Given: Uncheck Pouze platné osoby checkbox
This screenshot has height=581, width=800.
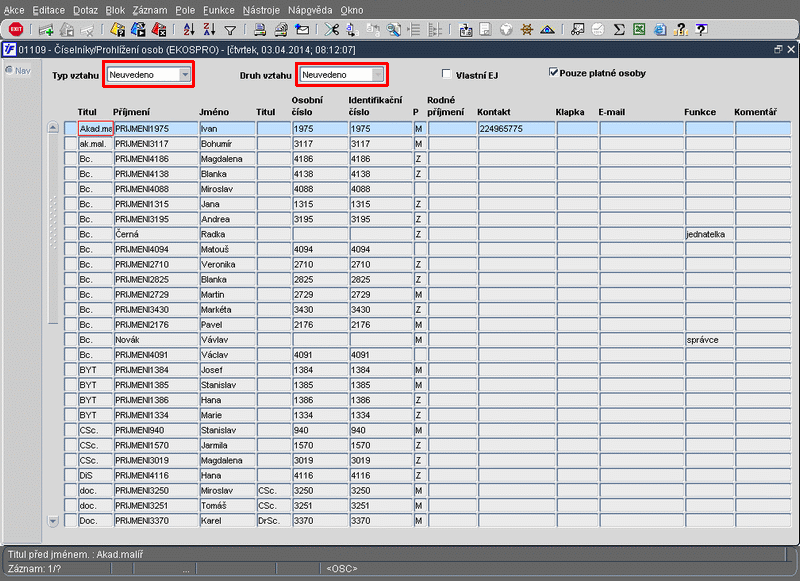Looking at the screenshot, I should 554,72.
